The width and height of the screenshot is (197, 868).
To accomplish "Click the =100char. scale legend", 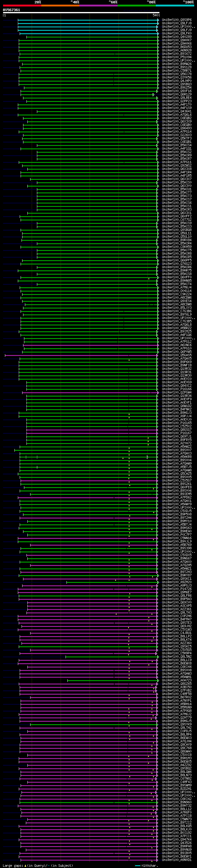I will 147,866.
